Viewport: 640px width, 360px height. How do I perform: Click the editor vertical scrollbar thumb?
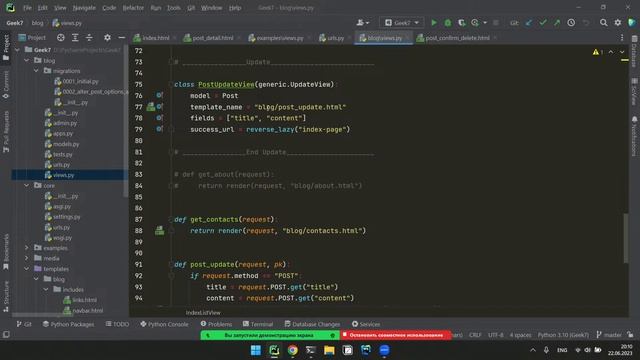point(626,238)
